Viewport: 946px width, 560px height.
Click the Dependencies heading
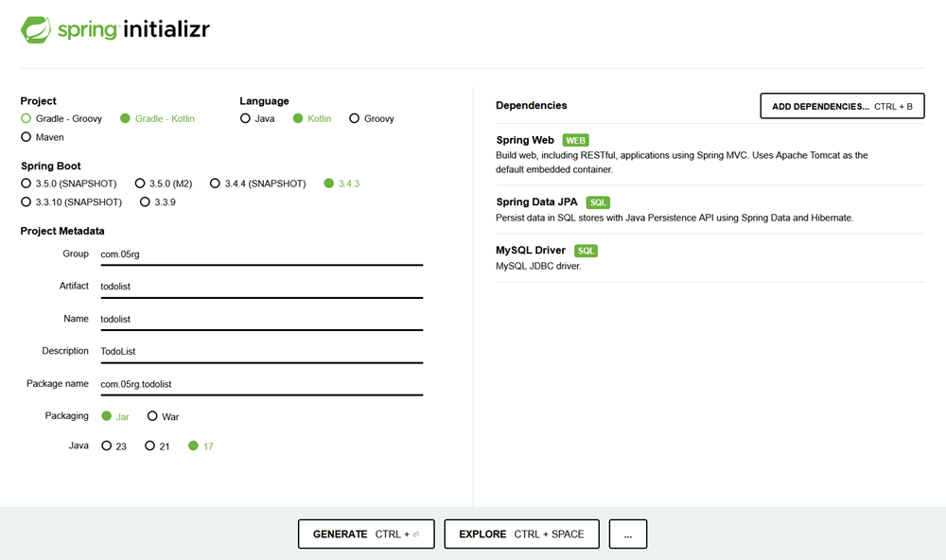[532, 105]
